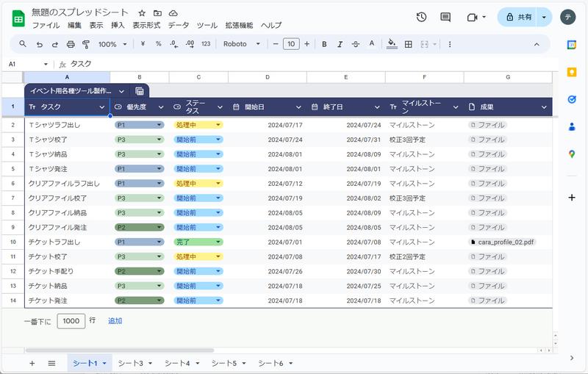Open the comments panel icon
The height and width of the screenshot is (374, 588).
coord(445,17)
